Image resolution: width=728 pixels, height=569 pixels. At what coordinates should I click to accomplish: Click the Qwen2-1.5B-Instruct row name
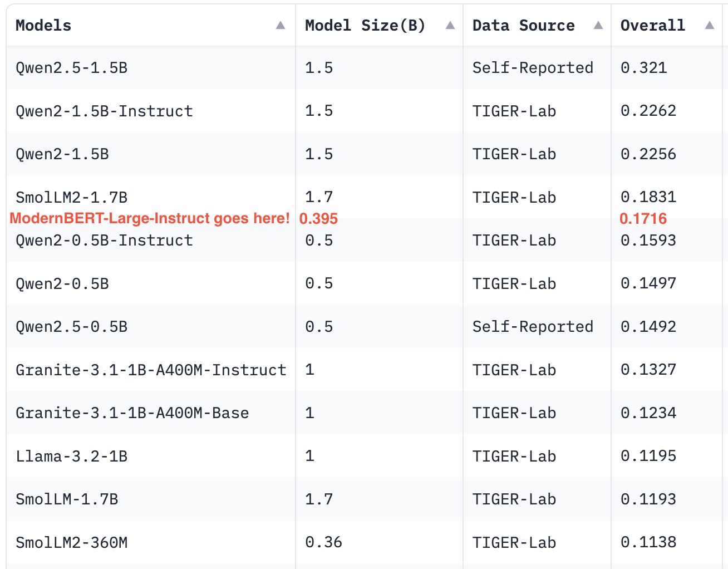pos(104,111)
